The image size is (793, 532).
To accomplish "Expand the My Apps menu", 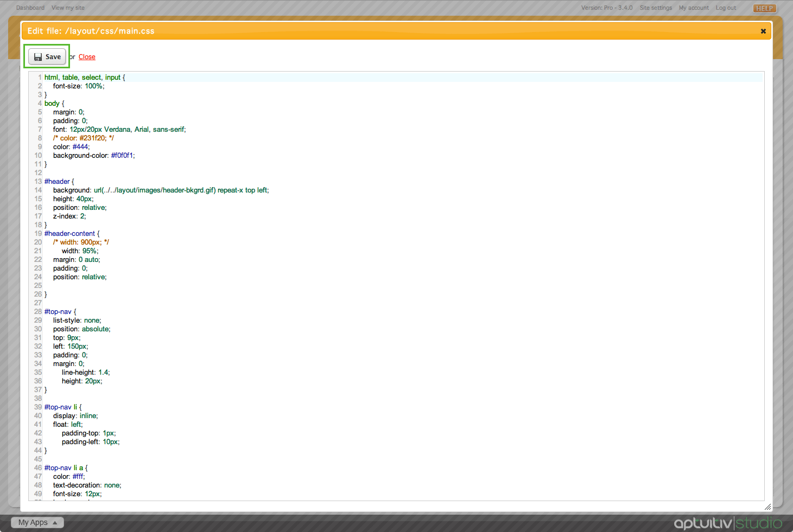I will coord(37,522).
